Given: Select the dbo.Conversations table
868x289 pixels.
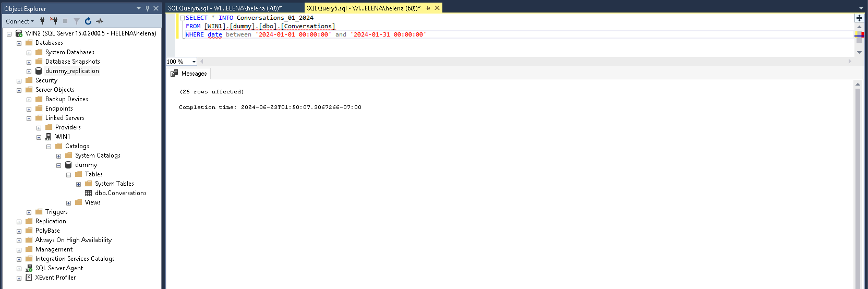Looking at the screenshot, I should coord(120,193).
